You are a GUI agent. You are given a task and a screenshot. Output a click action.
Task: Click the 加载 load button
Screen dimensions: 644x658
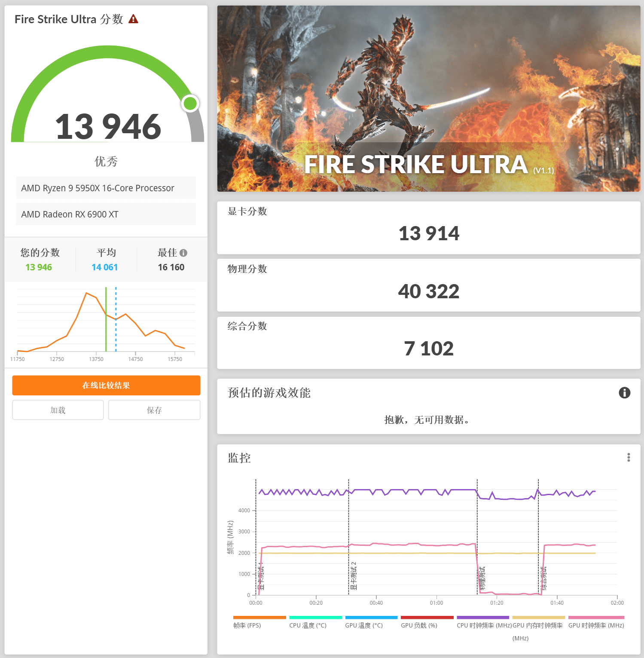point(58,410)
